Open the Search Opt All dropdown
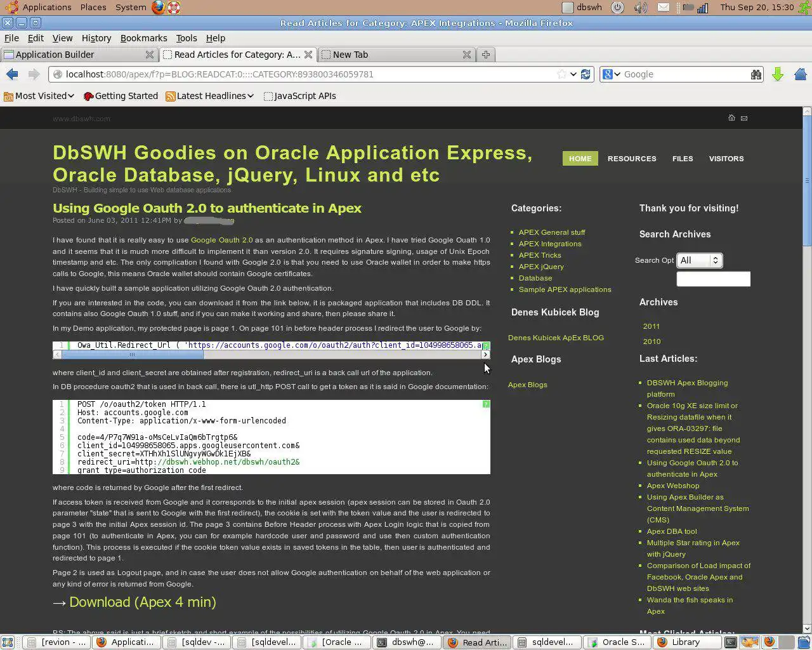The width and height of the screenshot is (812, 650). [699, 260]
